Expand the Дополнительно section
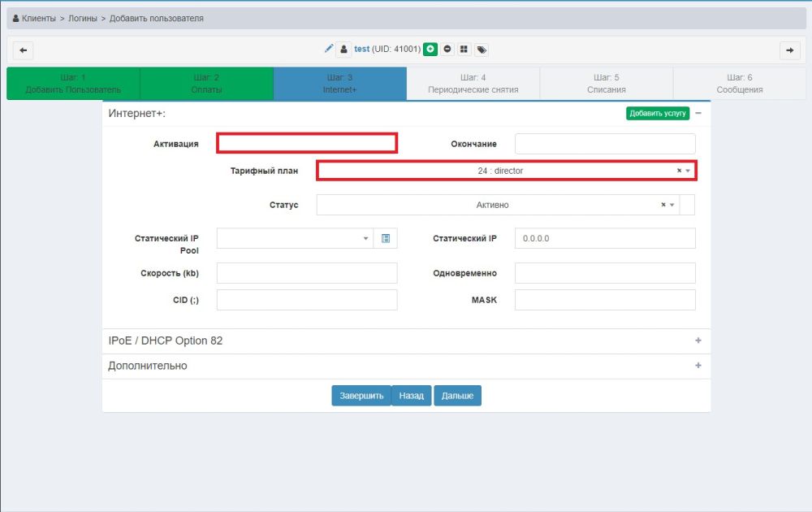 [698, 366]
